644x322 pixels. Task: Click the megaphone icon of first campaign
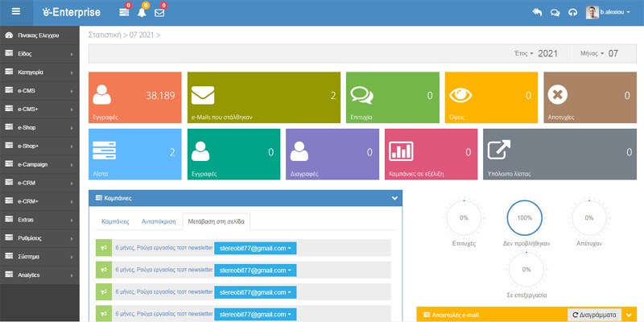pyautogui.click(x=102, y=248)
